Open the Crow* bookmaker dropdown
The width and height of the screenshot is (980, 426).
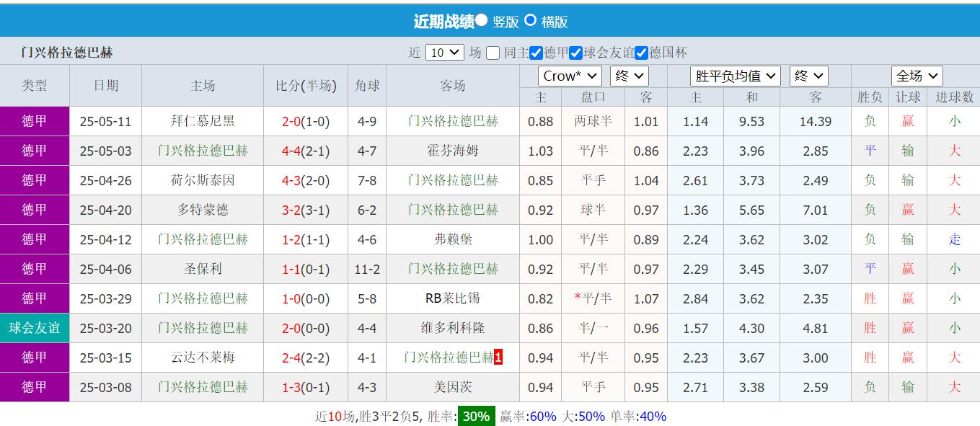(570, 76)
